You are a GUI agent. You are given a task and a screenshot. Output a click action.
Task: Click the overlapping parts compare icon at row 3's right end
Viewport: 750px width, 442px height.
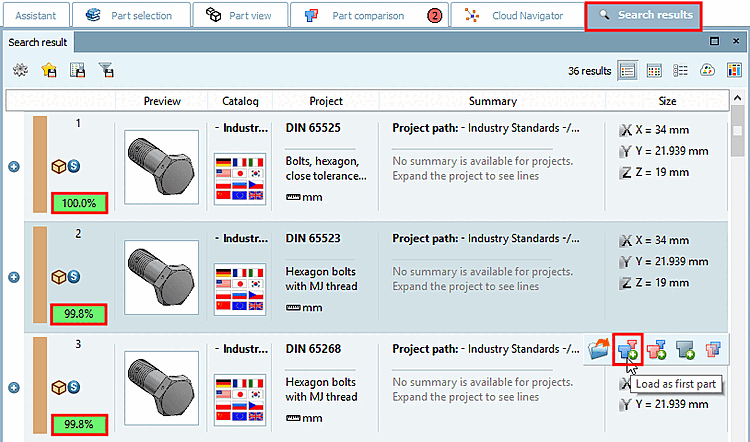click(713, 349)
